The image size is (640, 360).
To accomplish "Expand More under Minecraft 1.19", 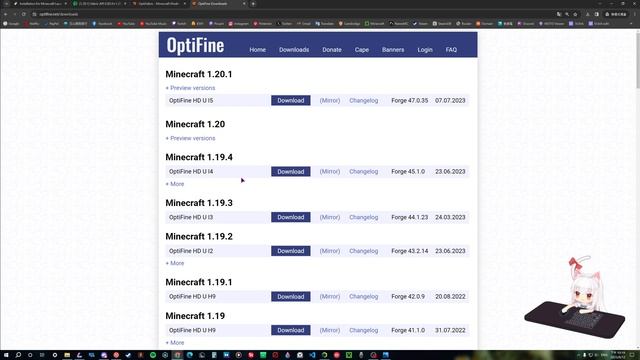I will 175,342.
